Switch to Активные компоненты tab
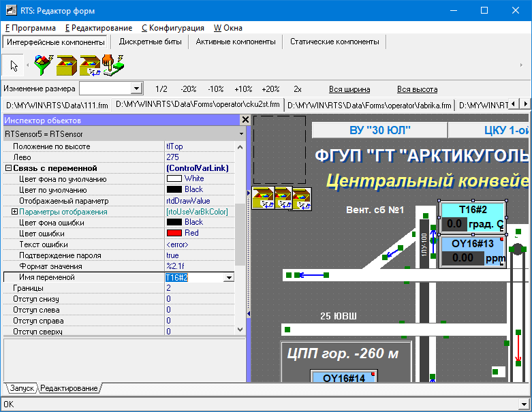The width and height of the screenshot is (532, 412). (x=236, y=42)
